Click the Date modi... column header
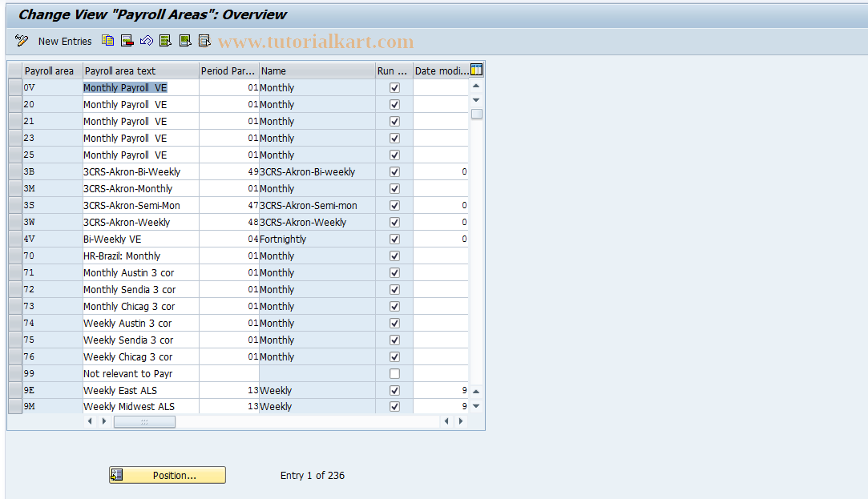Viewport: 868px width, 499px height. coord(441,70)
